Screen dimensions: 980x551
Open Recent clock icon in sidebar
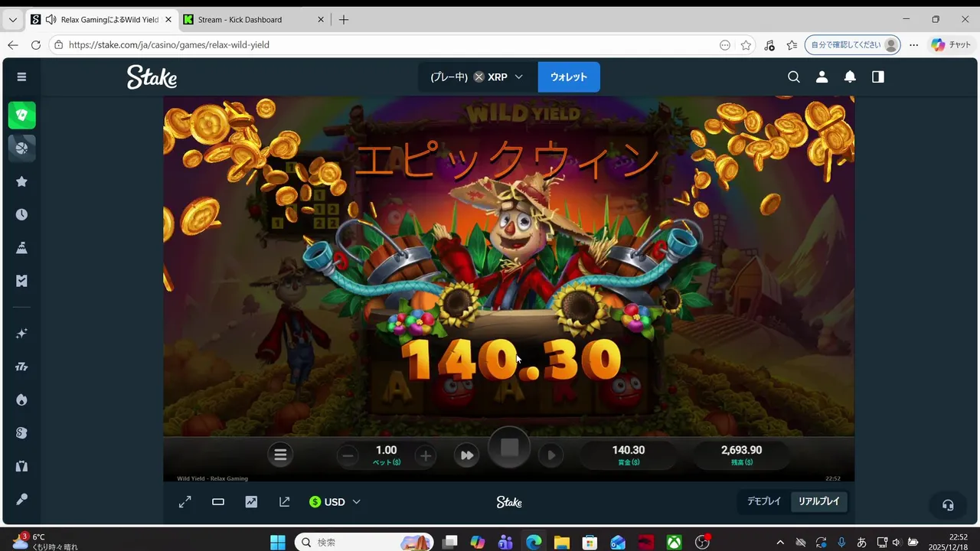pos(21,214)
